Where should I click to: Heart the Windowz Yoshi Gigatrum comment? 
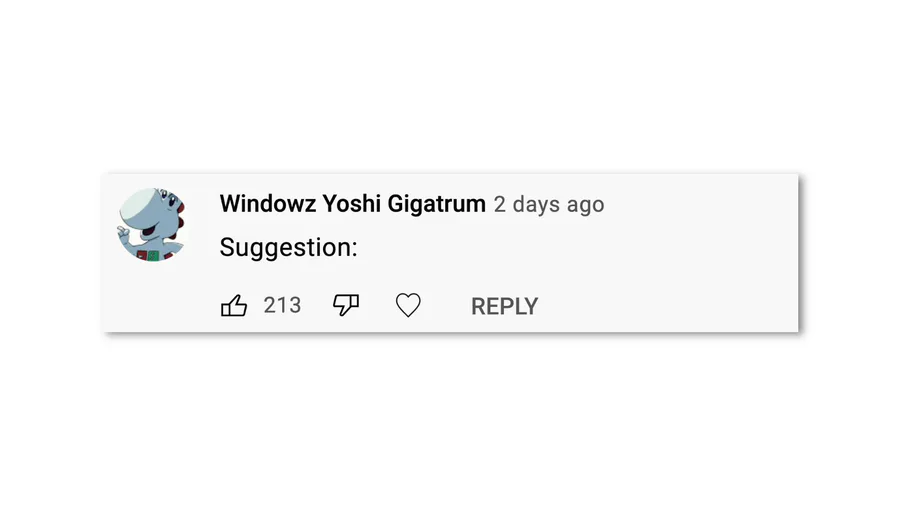point(408,306)
